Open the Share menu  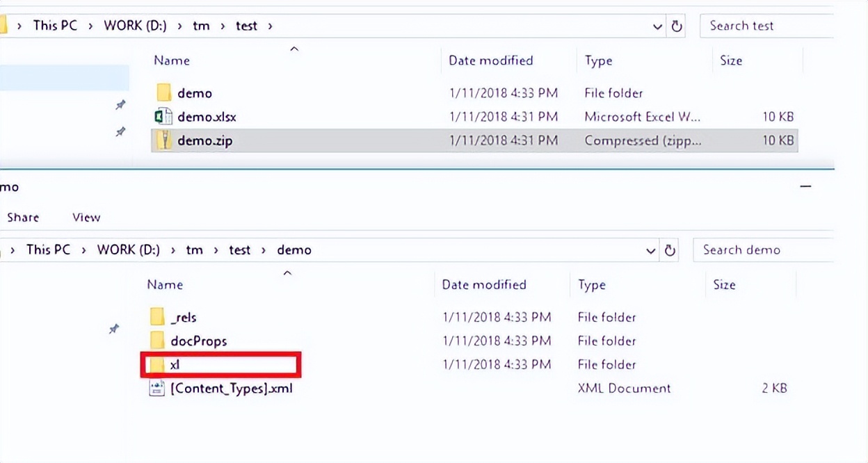click(22, 217)
